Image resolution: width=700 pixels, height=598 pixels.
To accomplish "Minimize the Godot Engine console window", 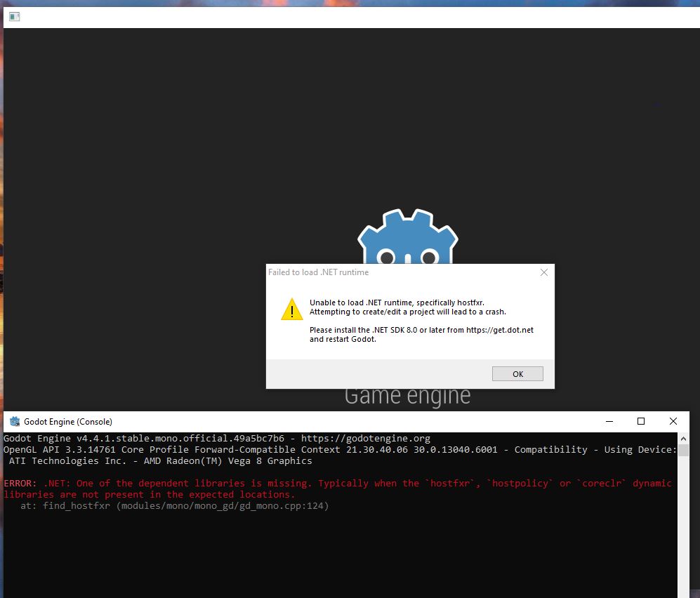I will pos(609,421).
